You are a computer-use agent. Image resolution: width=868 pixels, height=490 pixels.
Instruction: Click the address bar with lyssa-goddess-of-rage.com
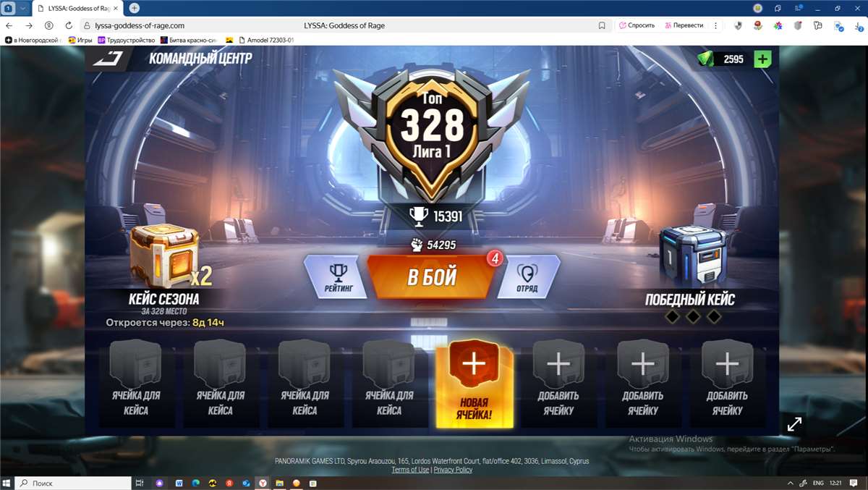(346, 25)
